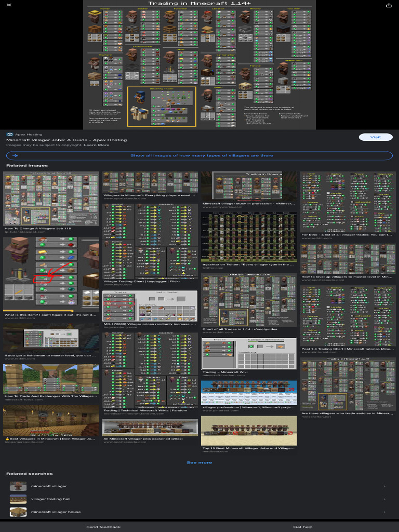399x532 pixels.
Task: Click 'minecraft-tutos.com' source text
Action: pos(24,400)
